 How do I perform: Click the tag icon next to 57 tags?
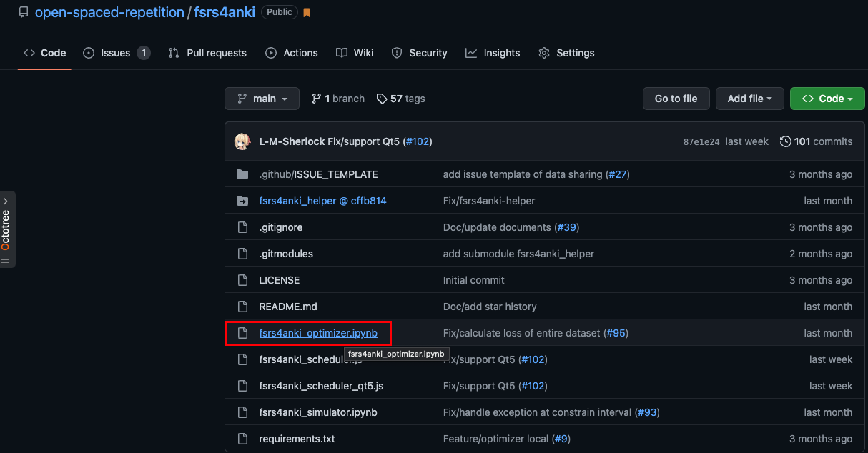[382, 99]
